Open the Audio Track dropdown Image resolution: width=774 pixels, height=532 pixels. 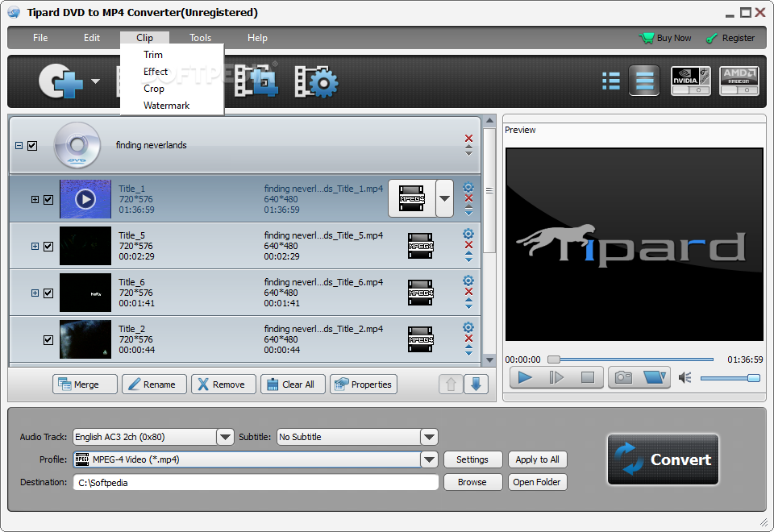pyautogui.click(x=225, y=437)
